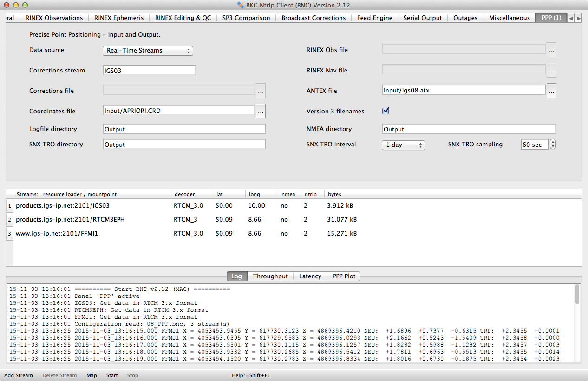Open the Data source dropdown
The height and width of the screenshot is (381, 588).
click(147, 50)
